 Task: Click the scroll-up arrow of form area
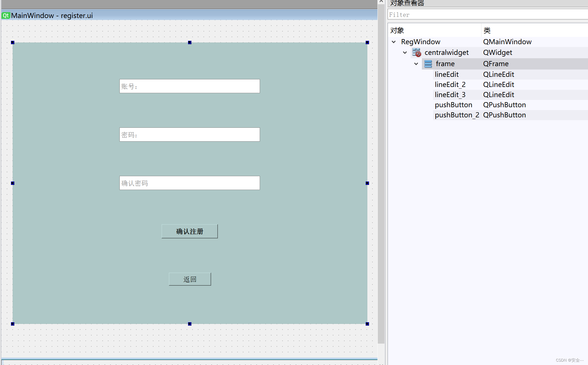pos(381,2)
